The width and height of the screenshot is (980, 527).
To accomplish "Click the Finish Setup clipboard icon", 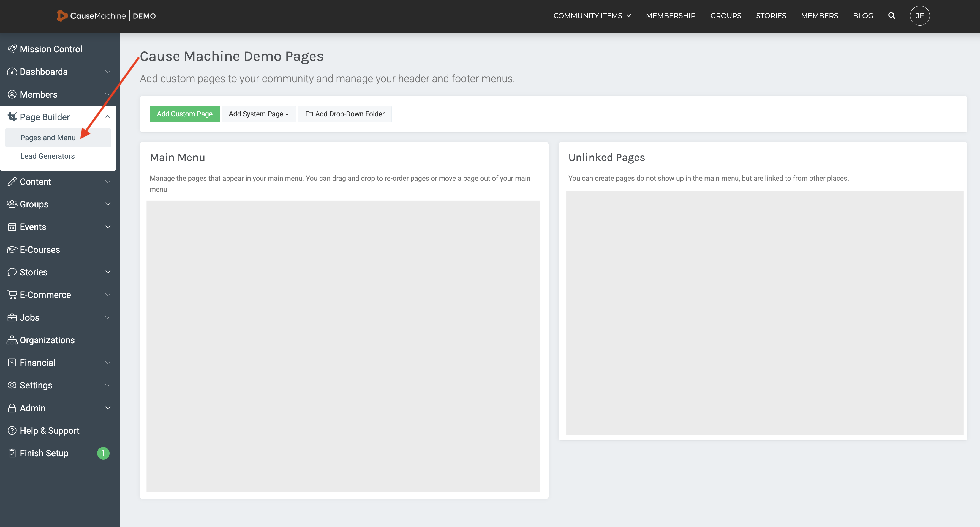I will 12,453.
